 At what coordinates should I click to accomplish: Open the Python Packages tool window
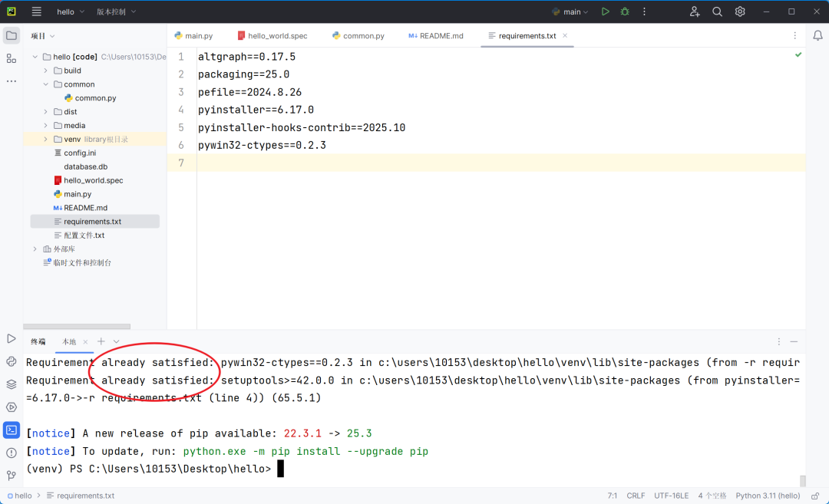(x=11, y=384)
